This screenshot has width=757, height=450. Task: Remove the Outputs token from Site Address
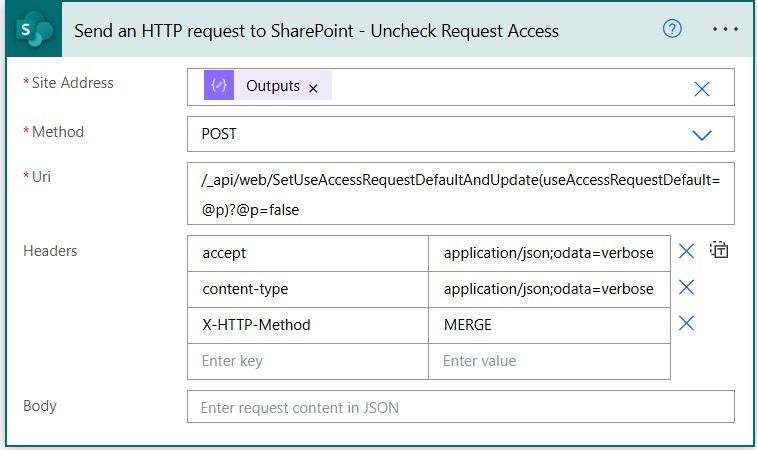313,88
